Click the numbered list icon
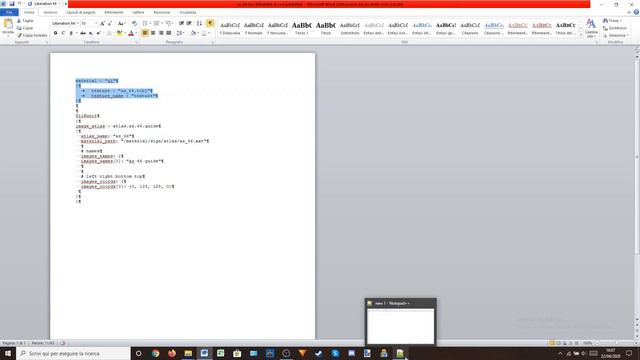This screenshot has width=640, height=360. coord(156,24)
